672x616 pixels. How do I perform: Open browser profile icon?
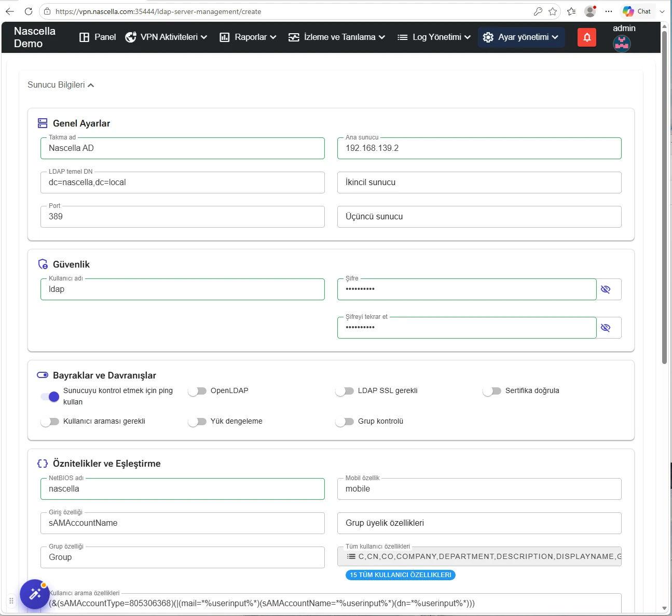tap(590, 11)
